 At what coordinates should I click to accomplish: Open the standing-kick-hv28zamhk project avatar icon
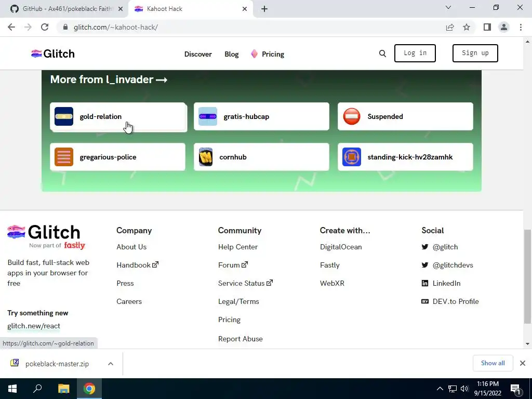(x=352, y=157)
